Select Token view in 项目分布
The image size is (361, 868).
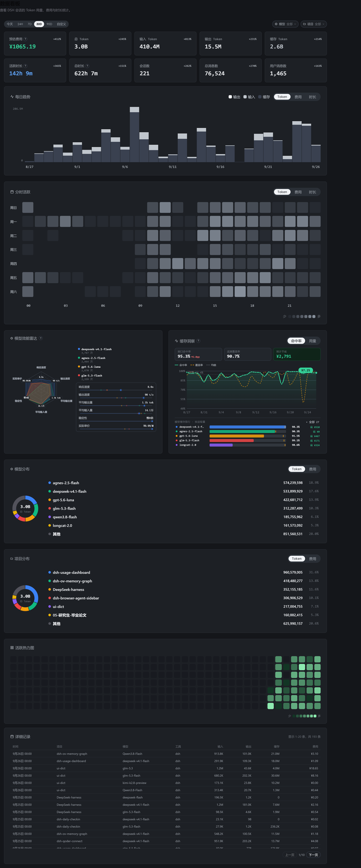(x=297, y=559)
